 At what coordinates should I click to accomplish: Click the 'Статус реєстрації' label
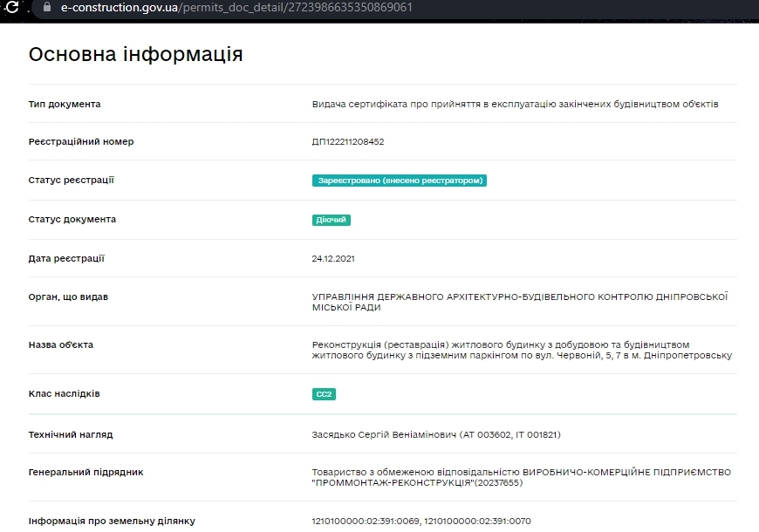72,180
